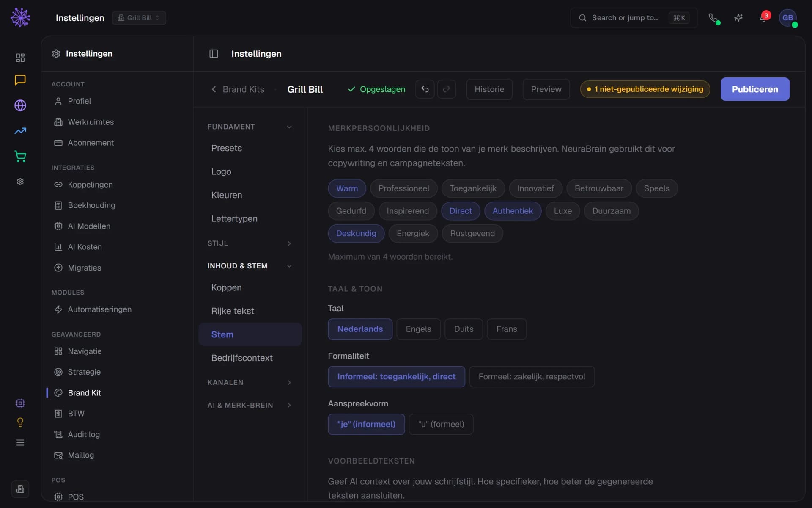Collapse the INHOUD & STEM section

click(250, 266)
